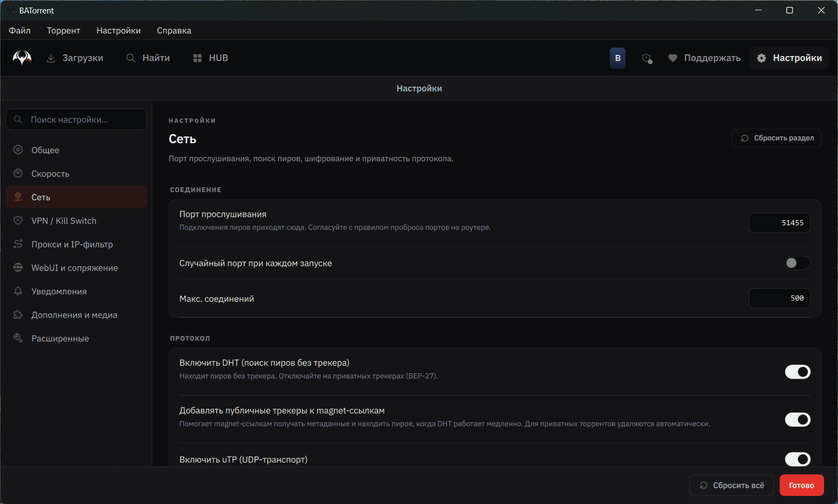
Task: Open Уведомления settings section
Action: (76, 292)
